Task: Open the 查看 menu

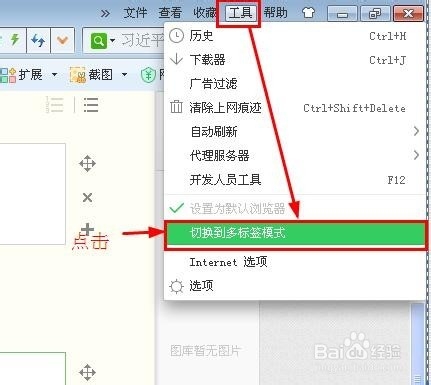Action: pyautogui.click(x=170, y=13)
